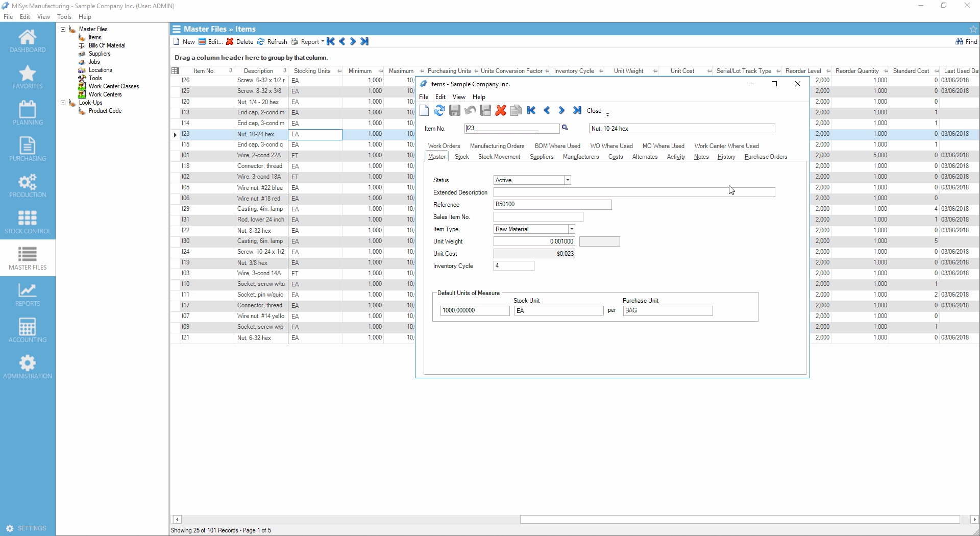Add Items page to favorites with star icon

[x=973, y=29]
